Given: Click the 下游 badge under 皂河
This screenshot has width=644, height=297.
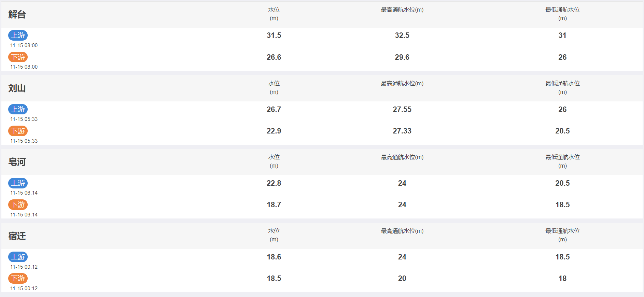Looking at the screenshot, I should click(x=18, y=204).
